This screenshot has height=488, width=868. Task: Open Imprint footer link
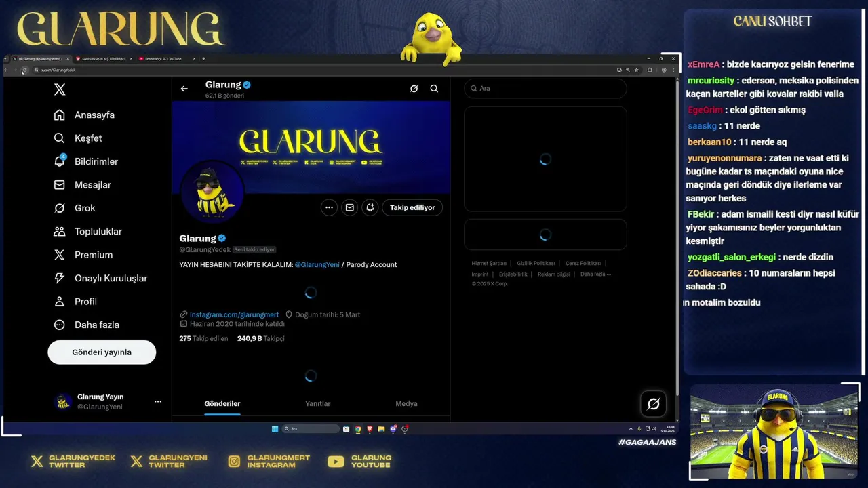coord(480,274)
